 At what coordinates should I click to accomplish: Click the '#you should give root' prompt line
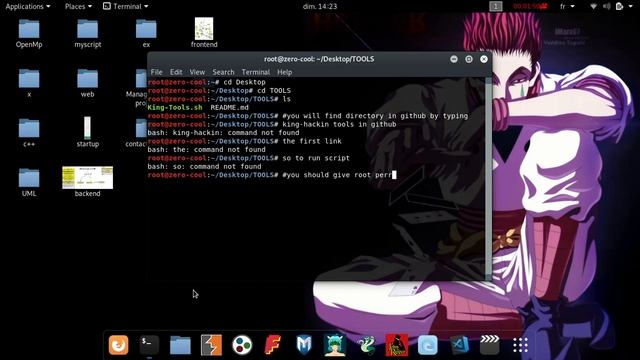(272, 175)
